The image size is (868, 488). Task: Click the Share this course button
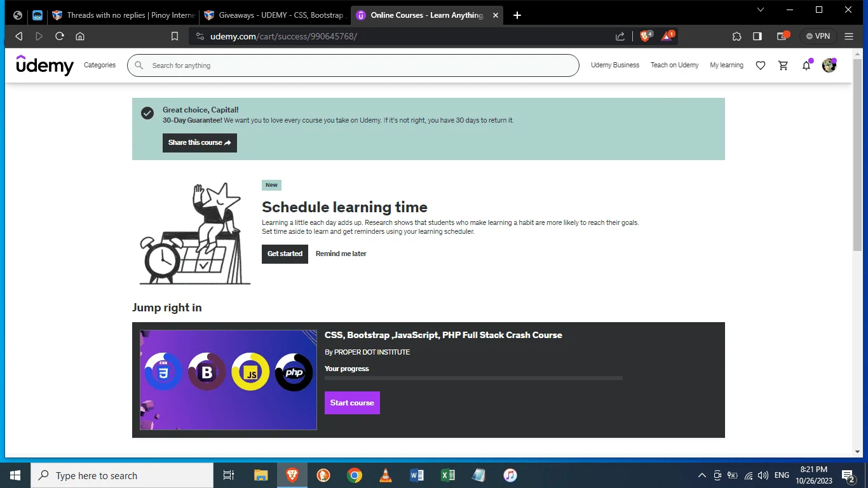click(x=200, y=142)
